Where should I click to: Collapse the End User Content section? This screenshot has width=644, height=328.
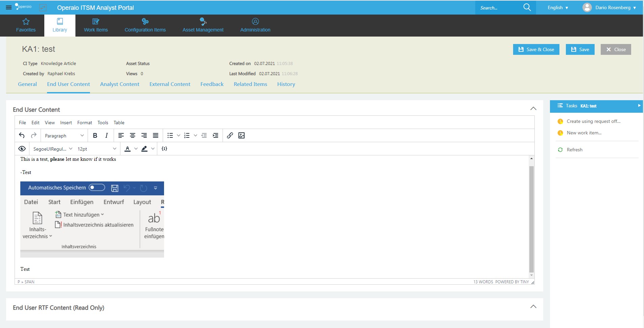click(533, 109)
